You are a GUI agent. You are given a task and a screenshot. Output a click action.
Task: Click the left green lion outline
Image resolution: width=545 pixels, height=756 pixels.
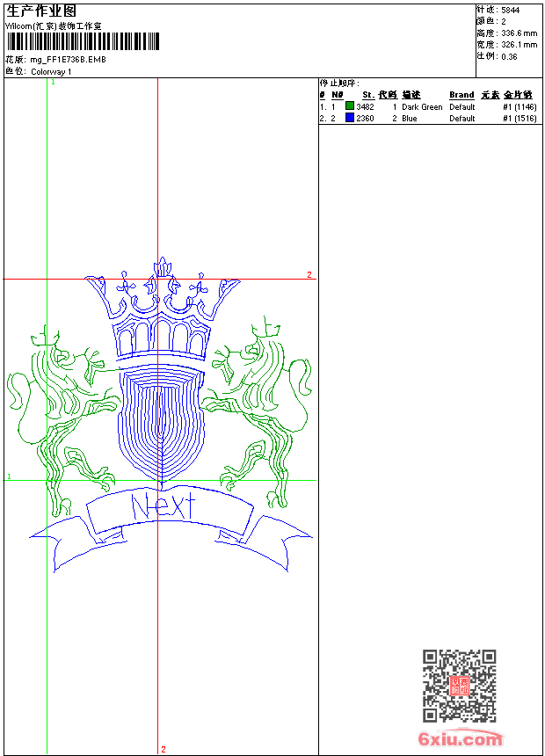tap(62, 419)
